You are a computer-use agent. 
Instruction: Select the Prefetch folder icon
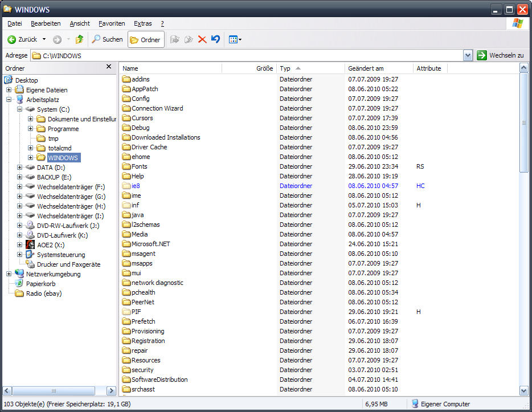pos(126,321)
